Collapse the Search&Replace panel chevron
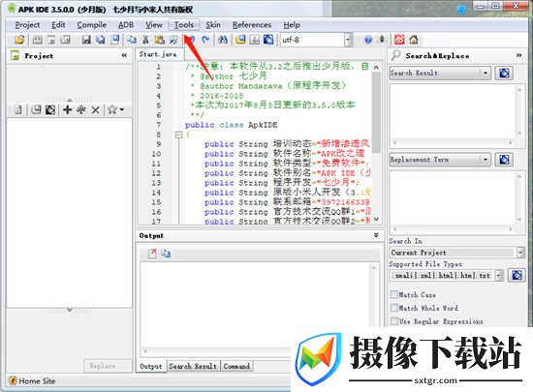 (x=518, y=55)
